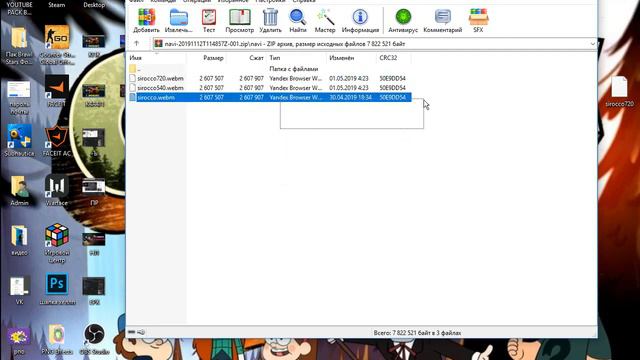Open the Subnautica desktop shortcut

(x=19, y=141)
